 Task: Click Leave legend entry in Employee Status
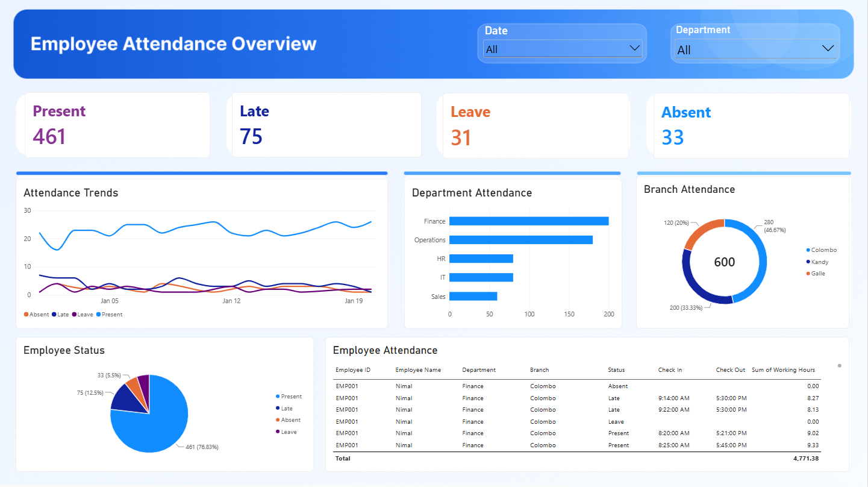point(286,432)
